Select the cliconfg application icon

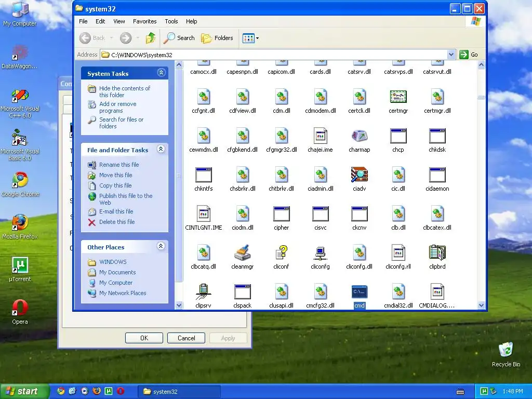tap(320, 253)
